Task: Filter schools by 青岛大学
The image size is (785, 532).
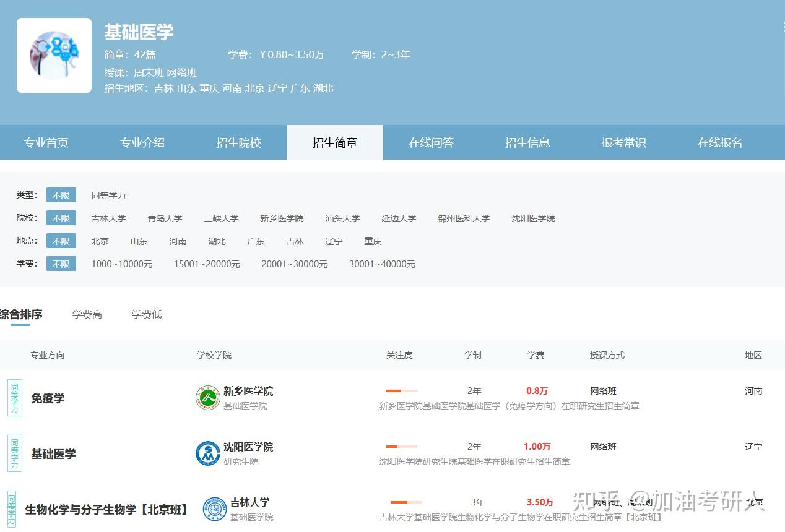Action: tap(165, 218)
